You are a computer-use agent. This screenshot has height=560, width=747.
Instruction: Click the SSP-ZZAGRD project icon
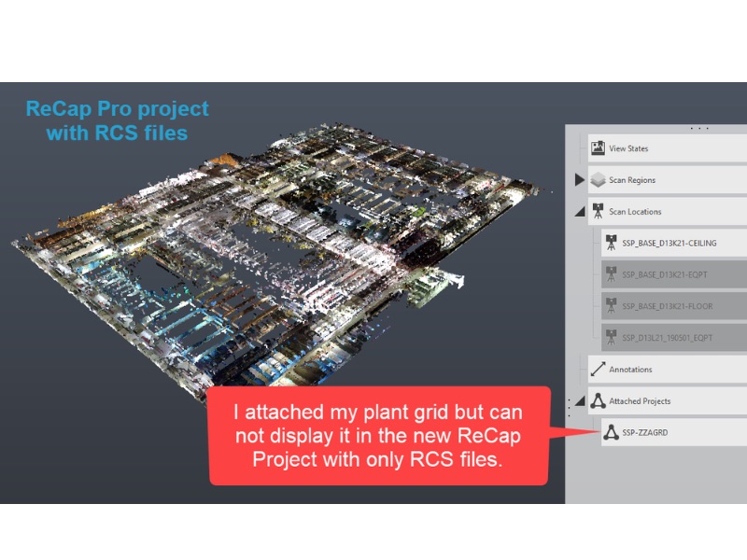(x=611, y=432)
